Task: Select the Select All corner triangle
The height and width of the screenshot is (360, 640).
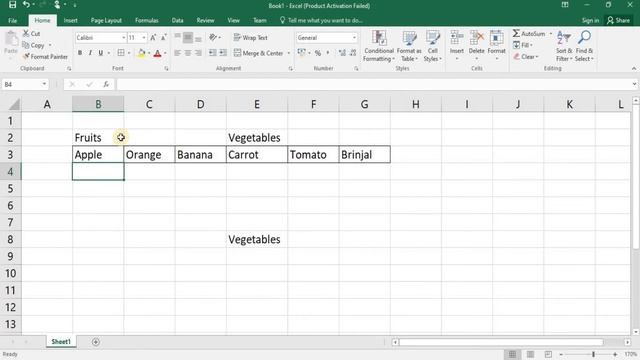Action: 13,104
